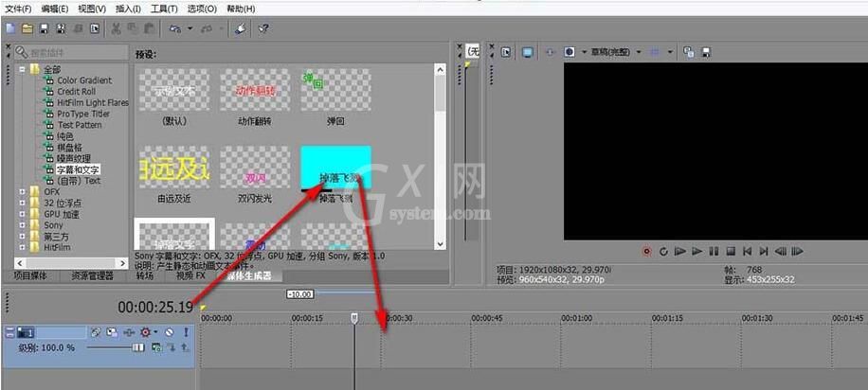This screenshot has width=868, height=390.
Task: Open the preview Project Video Properties icon
Action: pos(506,52)
